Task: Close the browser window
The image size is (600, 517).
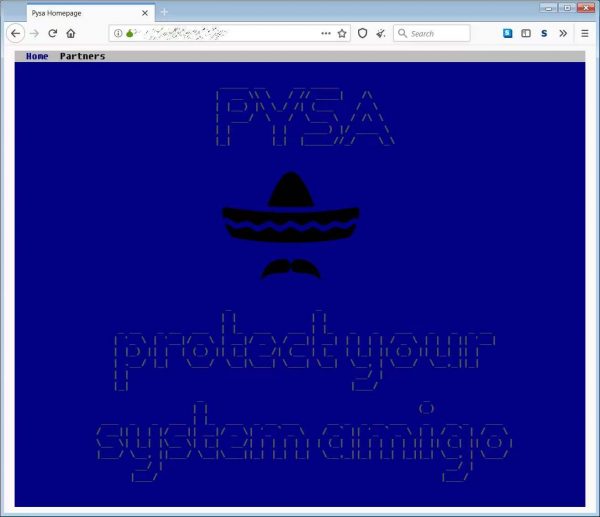Action: pos(586,8)
